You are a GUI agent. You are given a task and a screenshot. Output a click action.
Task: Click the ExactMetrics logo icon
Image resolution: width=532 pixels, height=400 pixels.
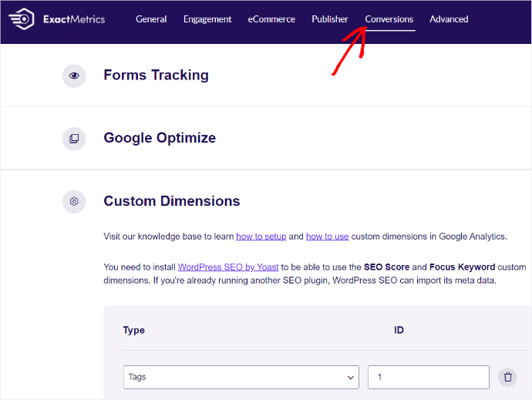pyautogui.click(x=22, y=19)
